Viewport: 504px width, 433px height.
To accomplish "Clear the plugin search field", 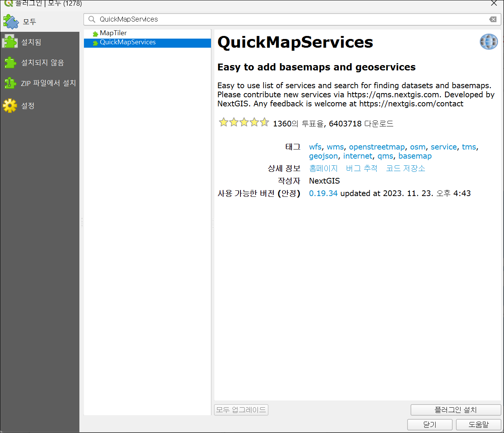I will [x=493, y=19].
